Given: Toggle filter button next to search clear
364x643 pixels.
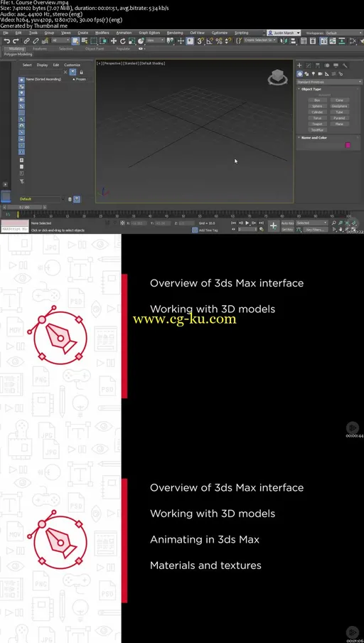Looking at the screenshot, I should click(x=73, y=72).
